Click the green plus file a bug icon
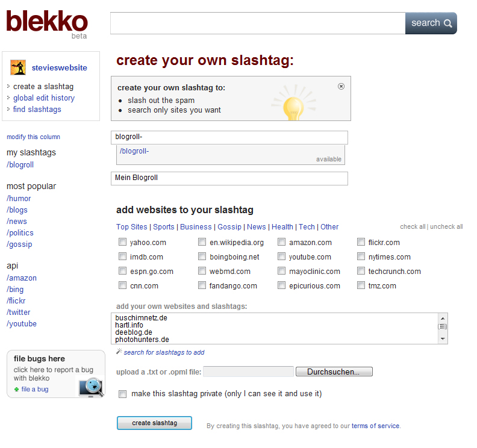477x448 pixels. (16, 390)
